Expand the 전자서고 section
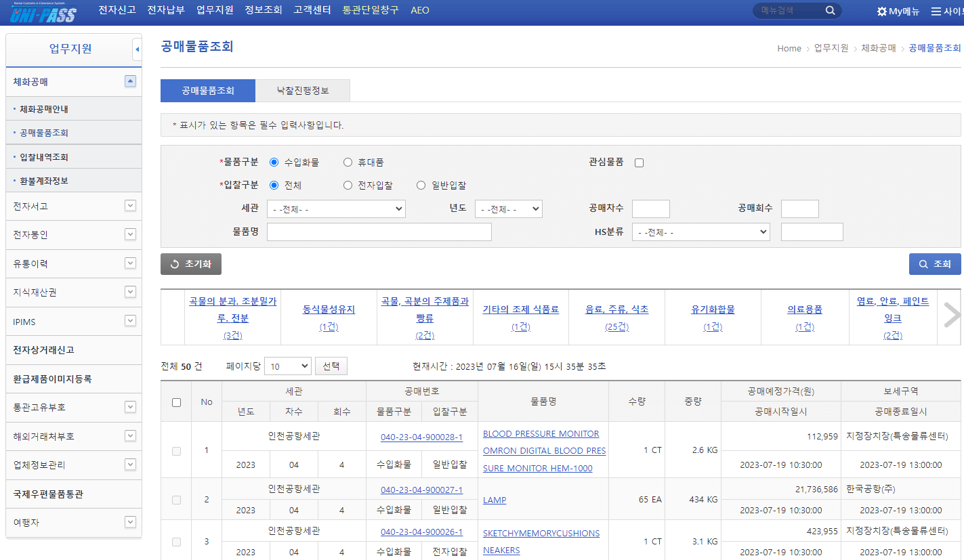This screenshot has width=964, height=560. pos(131,206)
